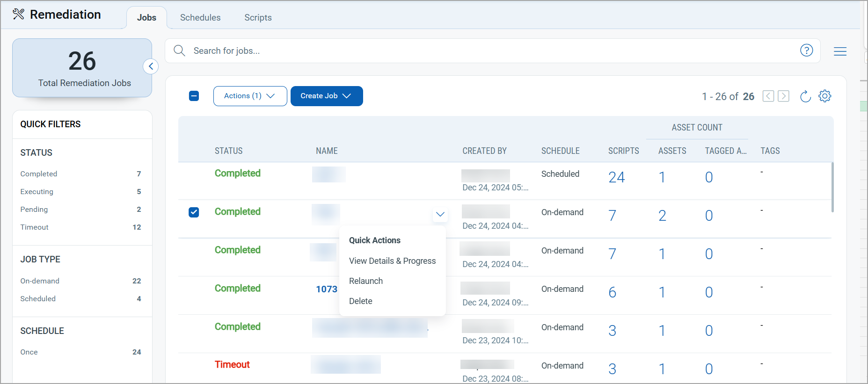Collapse the quick actions chevron on the selected row
The height and width of the screenshot is (384, 868).
pyautogui.click(x=440, y=215)
